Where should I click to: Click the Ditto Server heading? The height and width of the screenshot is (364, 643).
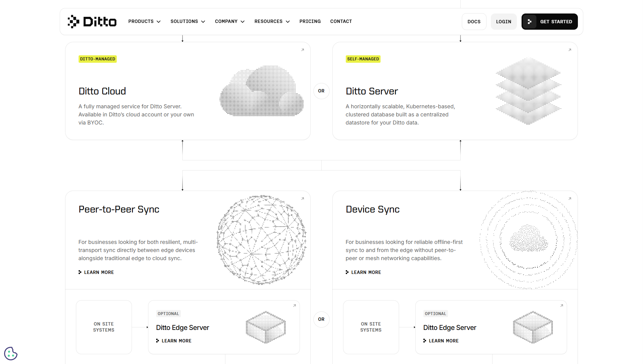(x=372, y=91)
